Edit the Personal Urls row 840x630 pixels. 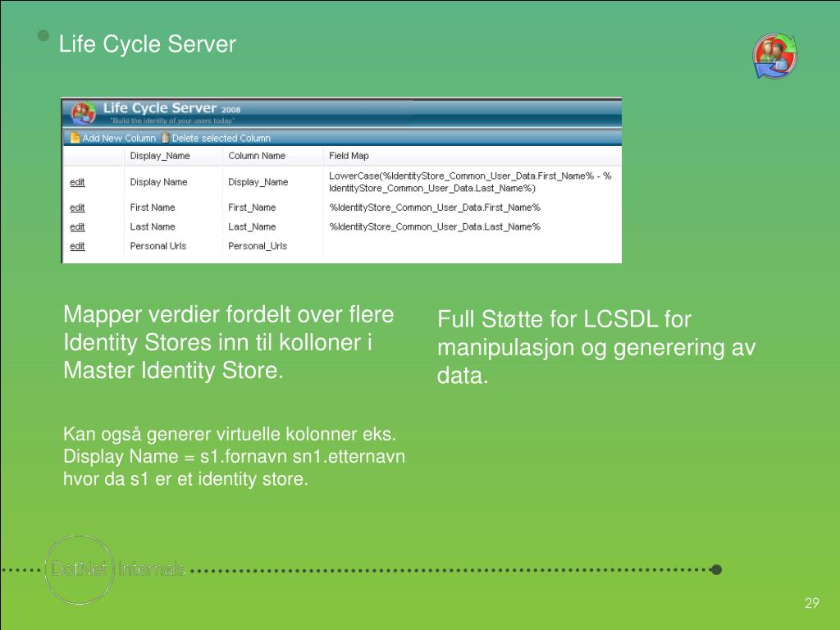(x=77, y=246)
